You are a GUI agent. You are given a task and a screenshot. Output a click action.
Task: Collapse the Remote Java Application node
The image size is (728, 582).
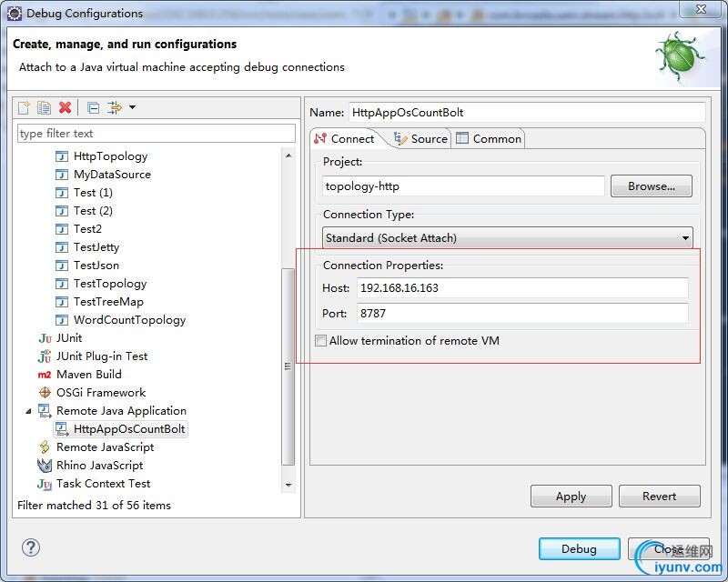point(28,411)
